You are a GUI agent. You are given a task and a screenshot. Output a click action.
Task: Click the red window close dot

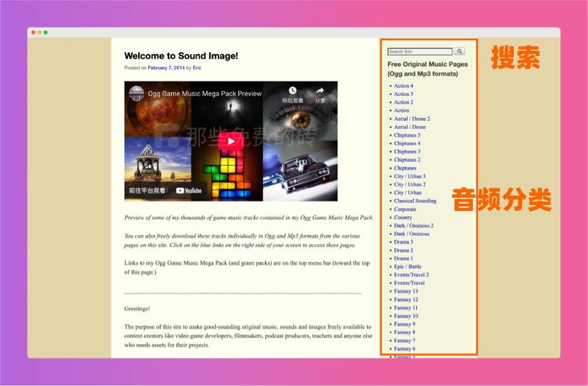(x=33, y=32)
